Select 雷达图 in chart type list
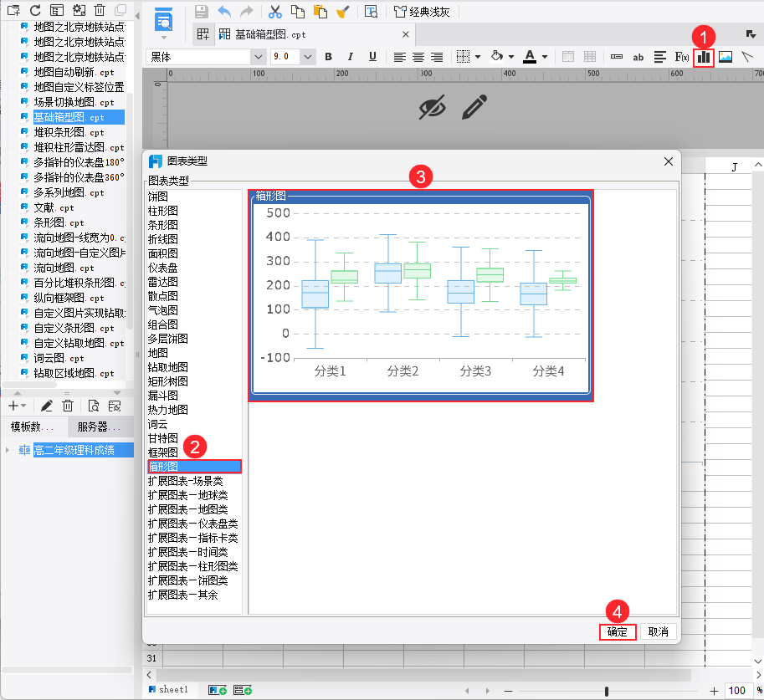The image size is (764, 700). (162, 282)
